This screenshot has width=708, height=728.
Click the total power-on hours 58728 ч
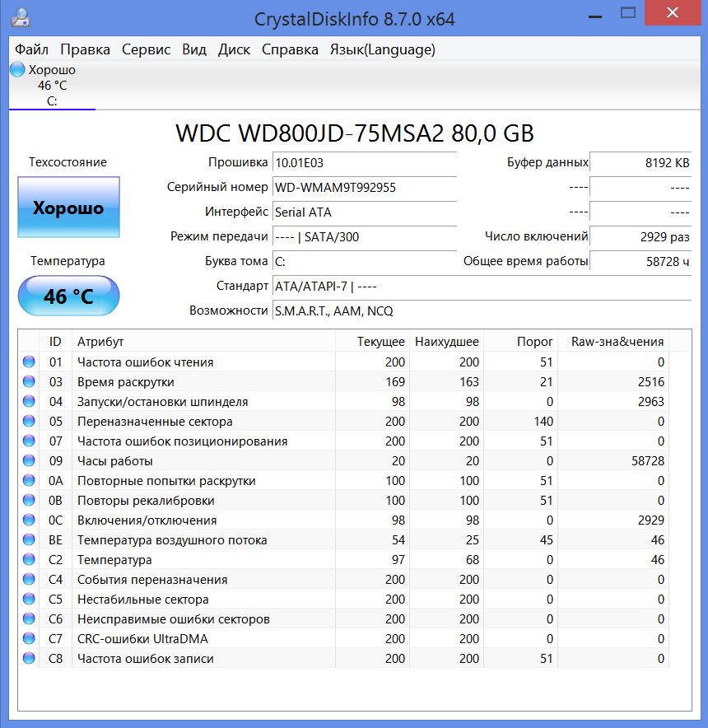(x=640, y=261)
